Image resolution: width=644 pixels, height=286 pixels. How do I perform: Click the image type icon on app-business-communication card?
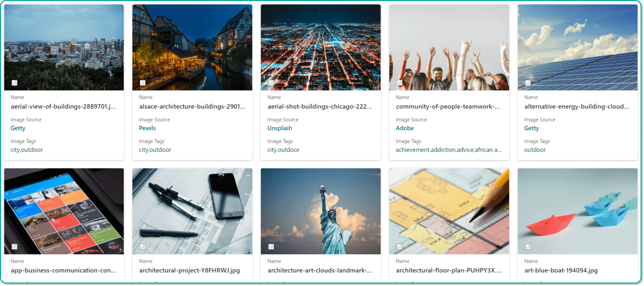pyautogui.click(x=14, y=247)
